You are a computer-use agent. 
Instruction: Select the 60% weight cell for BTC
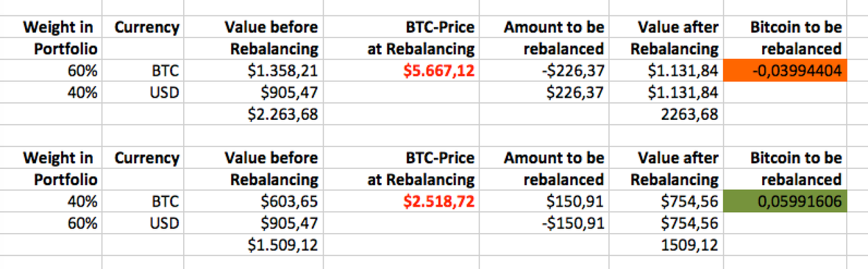(x=51, y=70)
